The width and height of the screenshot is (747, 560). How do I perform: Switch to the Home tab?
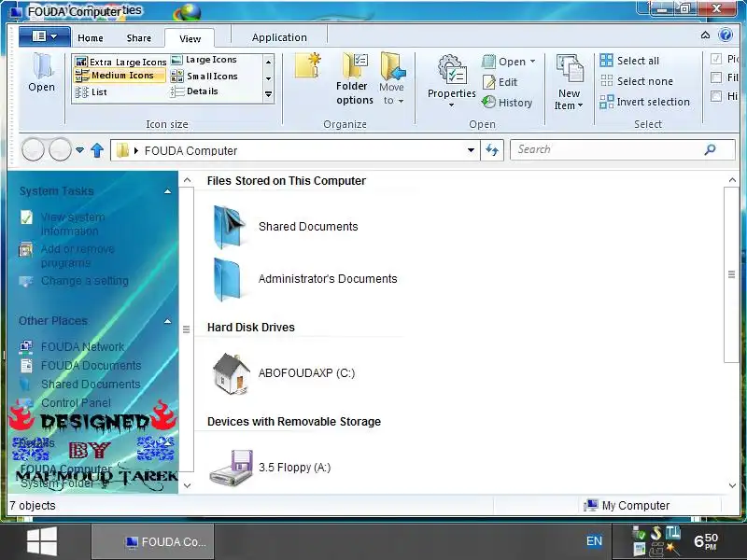pos(91,38)
